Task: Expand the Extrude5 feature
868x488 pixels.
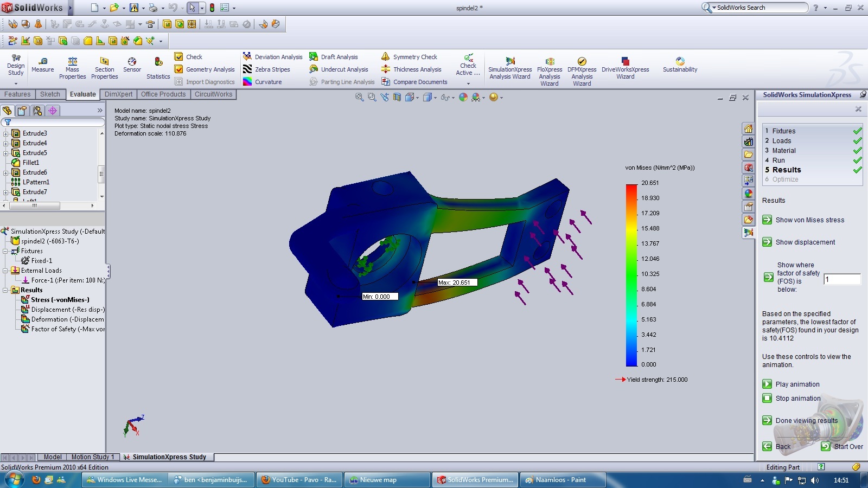Action: [5, 153]
